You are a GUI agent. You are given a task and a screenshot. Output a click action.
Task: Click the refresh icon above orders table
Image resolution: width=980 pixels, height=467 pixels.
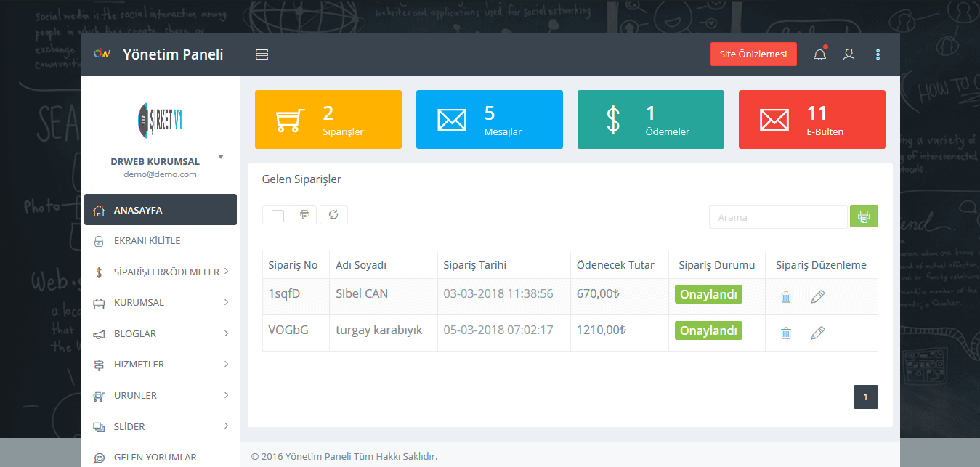(333, 215)
